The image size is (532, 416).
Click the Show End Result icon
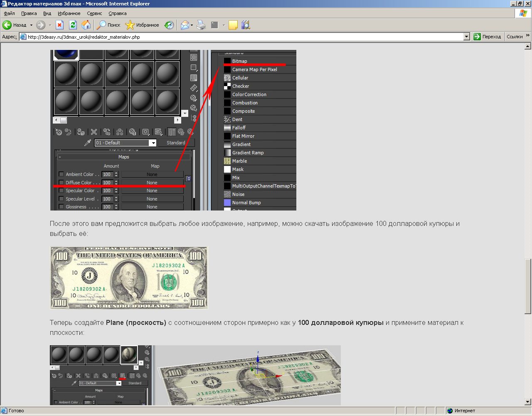coord(172,132)
